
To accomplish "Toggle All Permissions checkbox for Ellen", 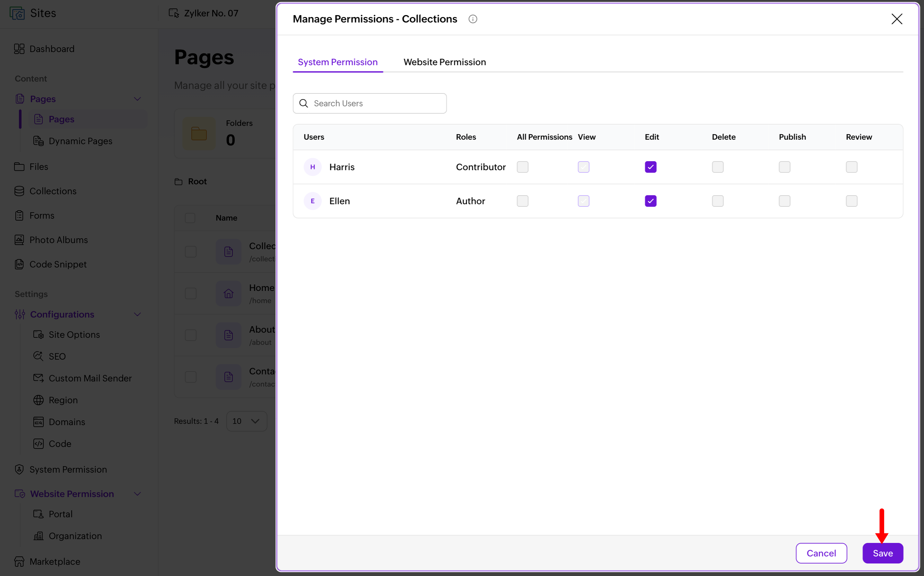I will point(523,201).
